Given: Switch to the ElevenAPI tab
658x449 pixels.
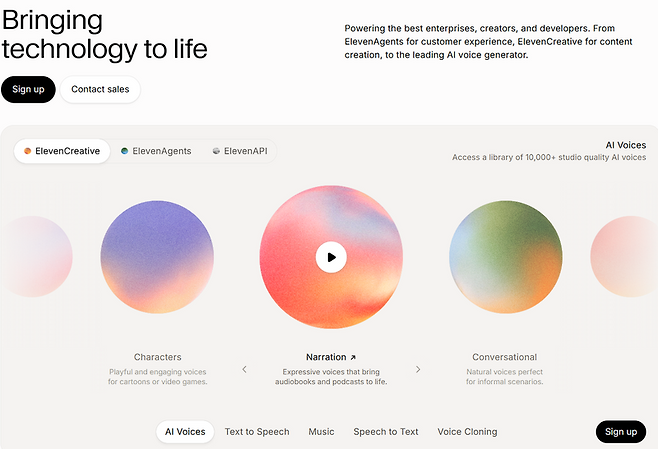Looking at the screenshot, I should click(240, 151).
